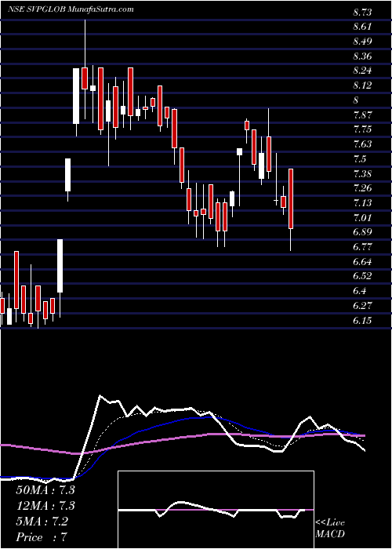This screenshot has height=549, width=392.
Task: Click inside the MACD inset chart panel
Action: [216, 510]
